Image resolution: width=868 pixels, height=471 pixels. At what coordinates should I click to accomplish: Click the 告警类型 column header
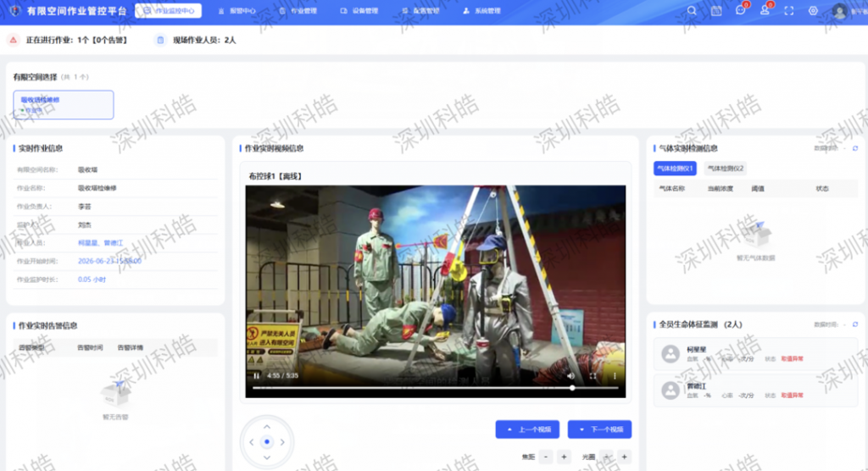[31, 347]
